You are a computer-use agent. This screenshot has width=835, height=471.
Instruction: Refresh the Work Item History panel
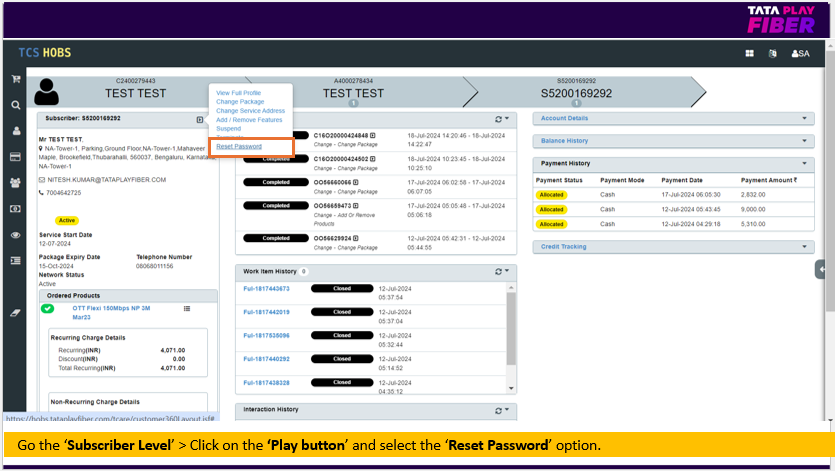coord(498,272)
